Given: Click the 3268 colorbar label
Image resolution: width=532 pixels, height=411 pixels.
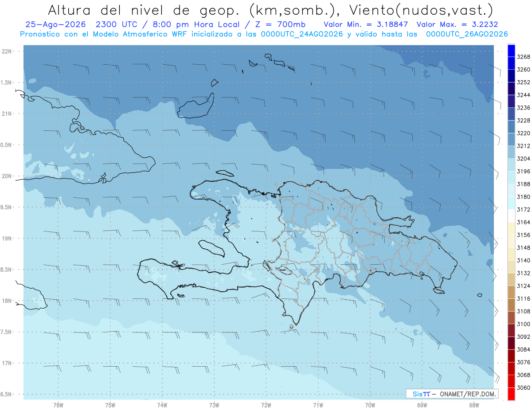Looking at the screenshot, I should coord(523,57).
